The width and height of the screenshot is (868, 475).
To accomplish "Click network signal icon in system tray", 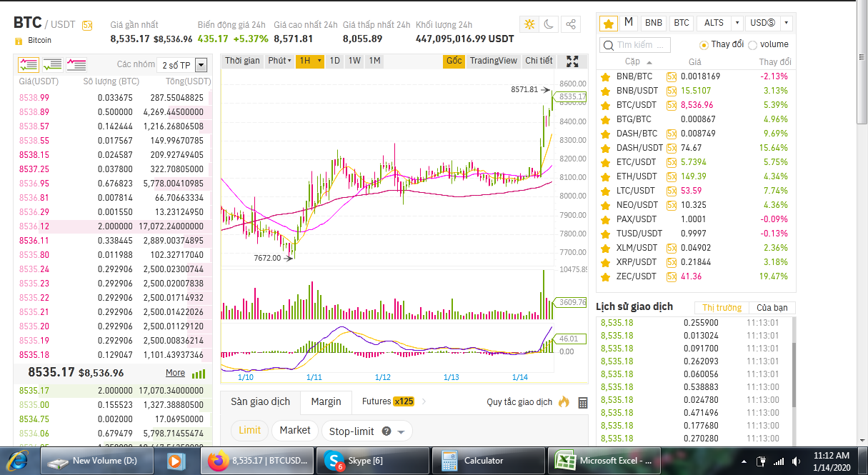I will (x=779, y=461).
